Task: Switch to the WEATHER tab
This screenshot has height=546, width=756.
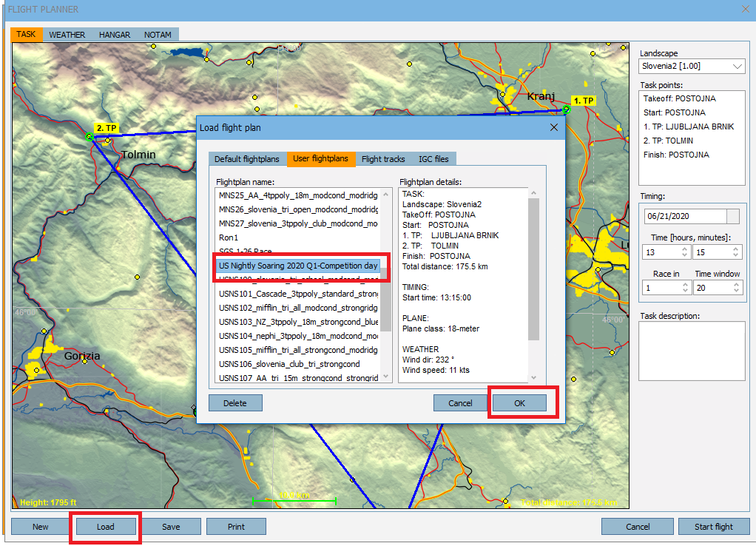Action: [x=67, y=35]
